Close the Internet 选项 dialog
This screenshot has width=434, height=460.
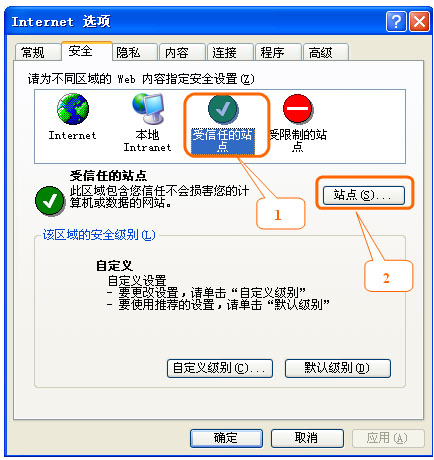pyautogui.click(x=419, y=22)
